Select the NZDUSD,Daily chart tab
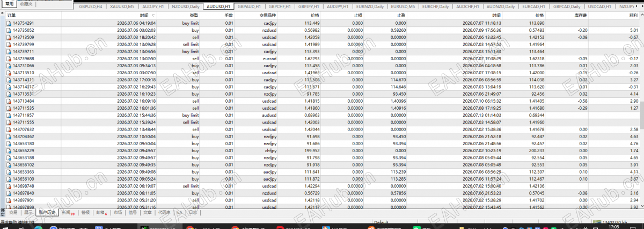644x229 pixels. (x=185, y=6)
